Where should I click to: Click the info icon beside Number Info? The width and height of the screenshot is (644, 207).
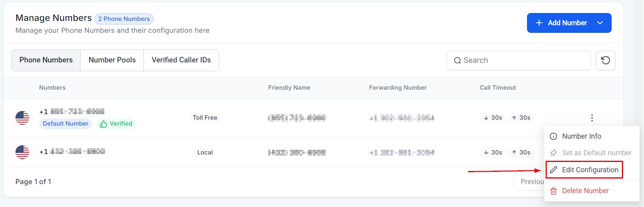[x=554, y=136]
